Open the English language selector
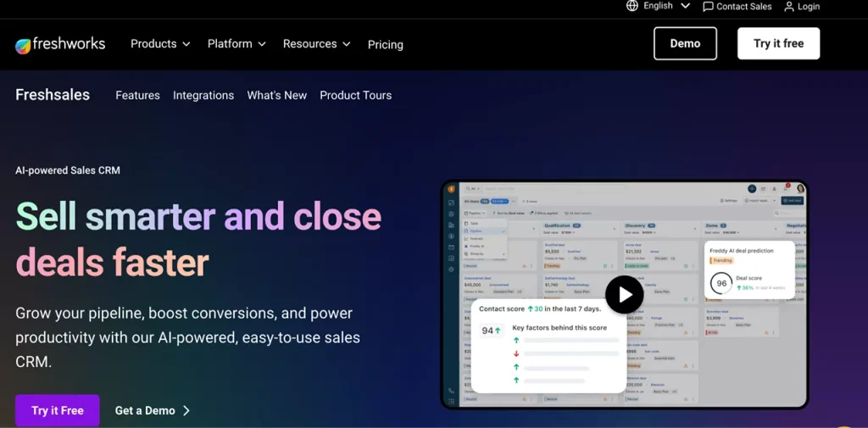This screenshot has height=428, width=868. pos(658,6)
